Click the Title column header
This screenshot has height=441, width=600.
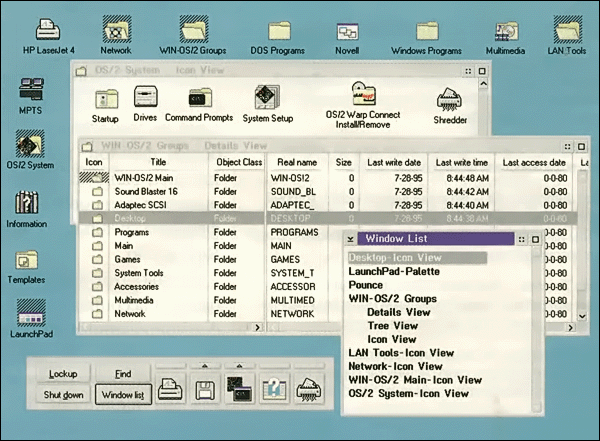tap(158, 162)
